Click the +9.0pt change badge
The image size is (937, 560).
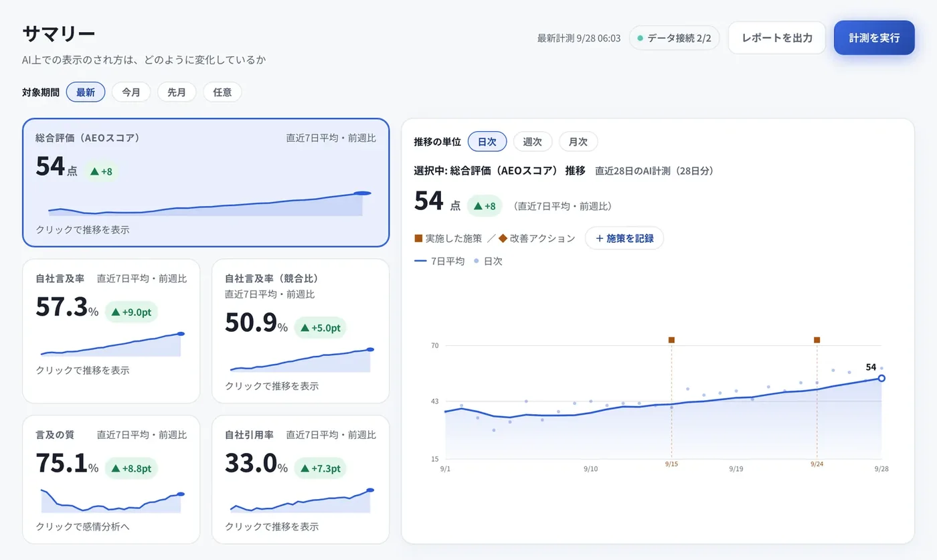(x=131, y=311)
